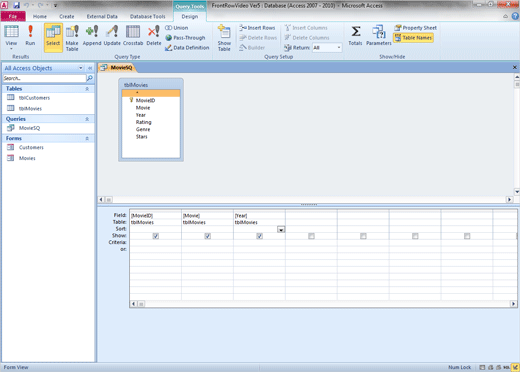Open the Return dropdown list

click(x=339, y=48)
